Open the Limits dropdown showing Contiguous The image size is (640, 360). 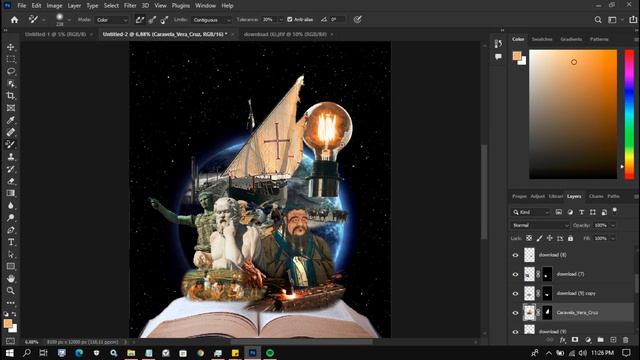211,20
